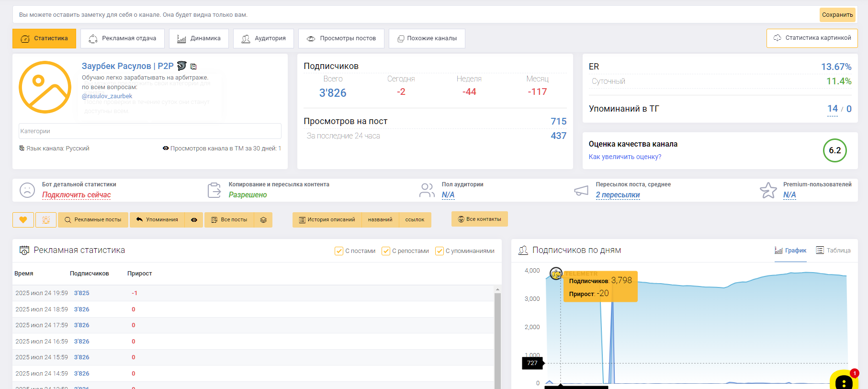Click views per post value 715
The image size is (868, 389).
pyautogui.click(x=558, y=122)
